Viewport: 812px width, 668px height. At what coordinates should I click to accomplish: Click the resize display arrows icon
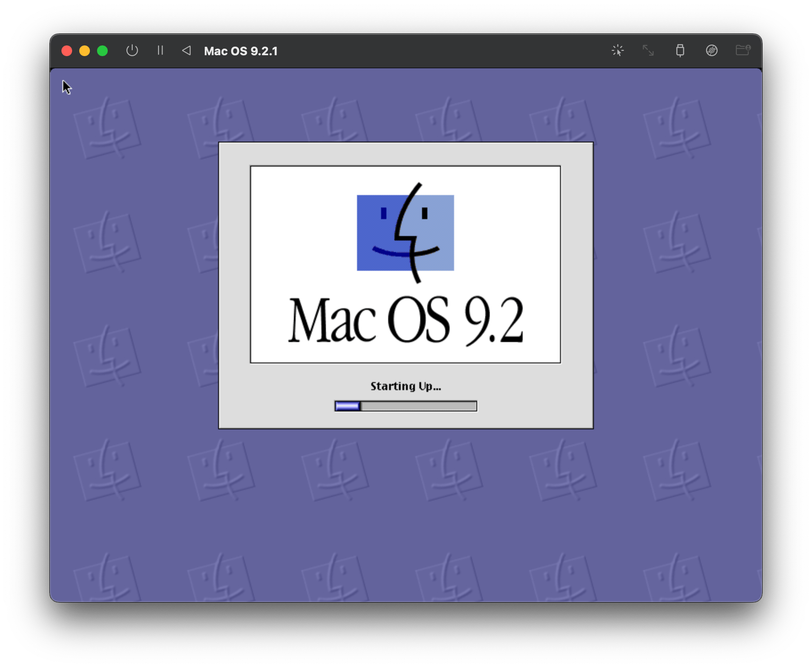(x=648, y=50)
